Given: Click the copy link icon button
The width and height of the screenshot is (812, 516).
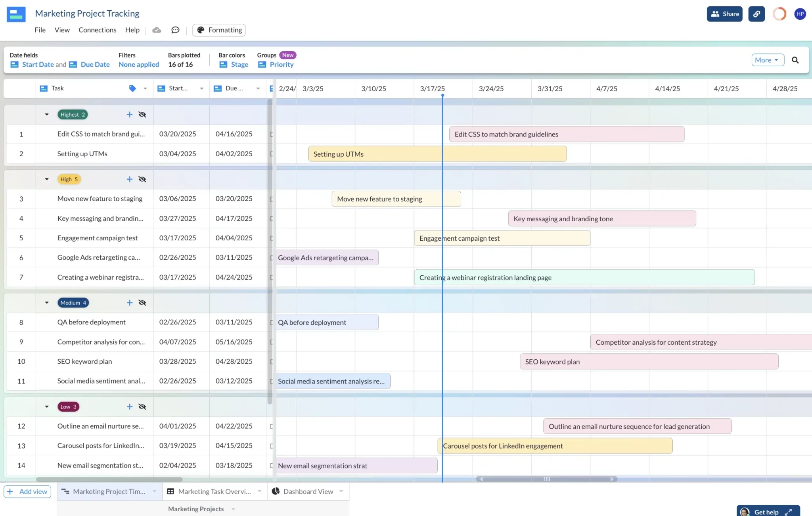Looking at the screenshot, I should [x=756, y=14].
